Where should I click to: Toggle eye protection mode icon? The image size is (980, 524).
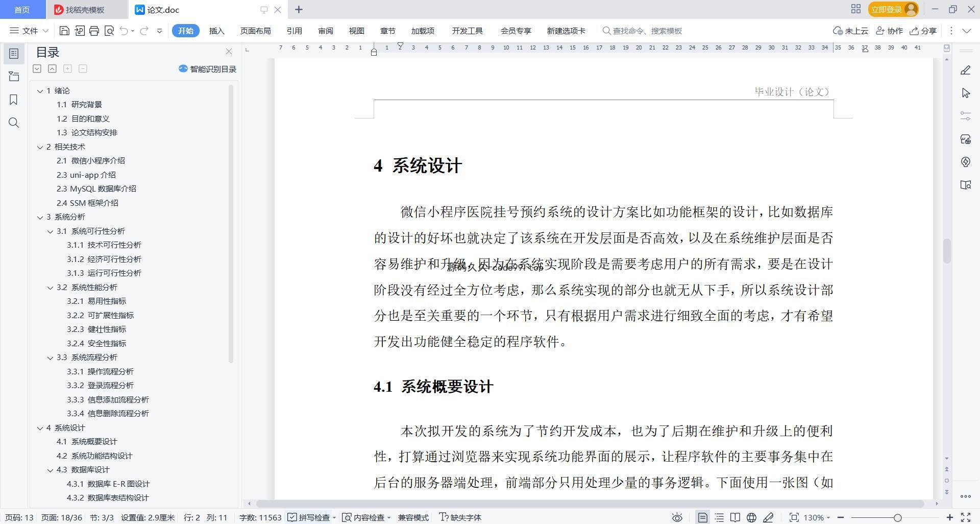[x=677, y=517]
